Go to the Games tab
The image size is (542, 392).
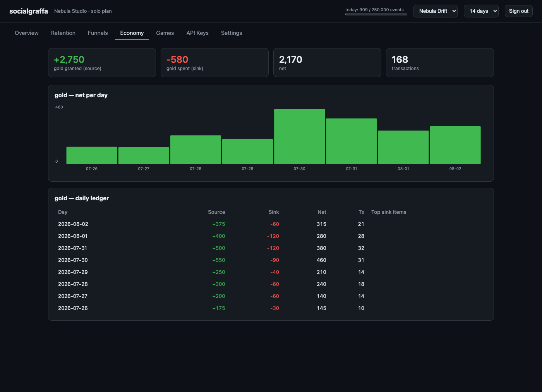(165, 33)
